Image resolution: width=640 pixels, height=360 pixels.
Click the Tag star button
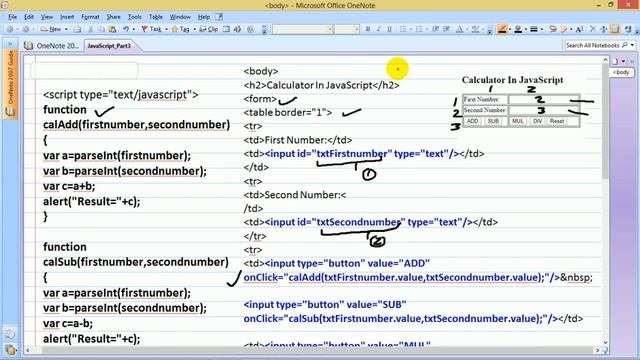pyautogui.click(x=180, y=29)
